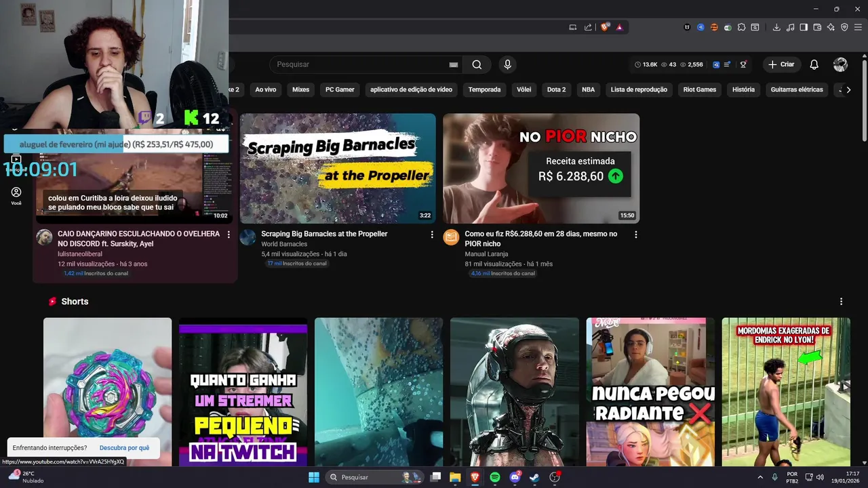
Task: Click the trophy icon in YouTube stats bar
Action: (x=743, y=64)
